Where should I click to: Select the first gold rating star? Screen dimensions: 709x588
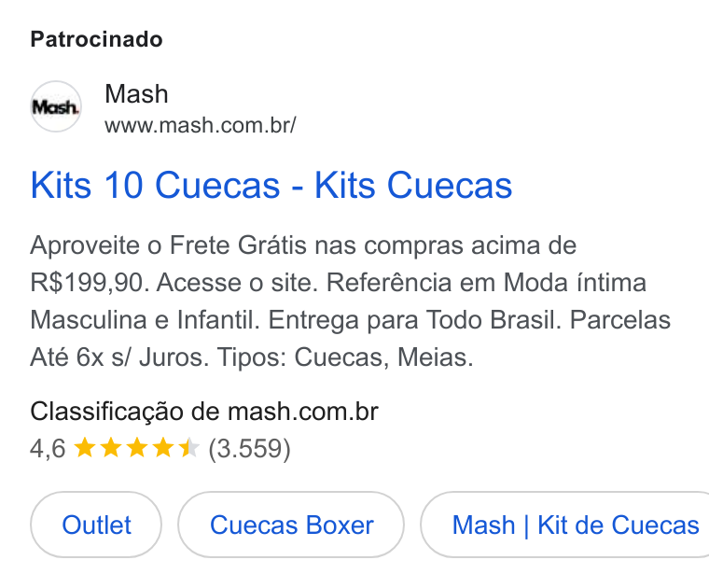click(x=85, y=448)
